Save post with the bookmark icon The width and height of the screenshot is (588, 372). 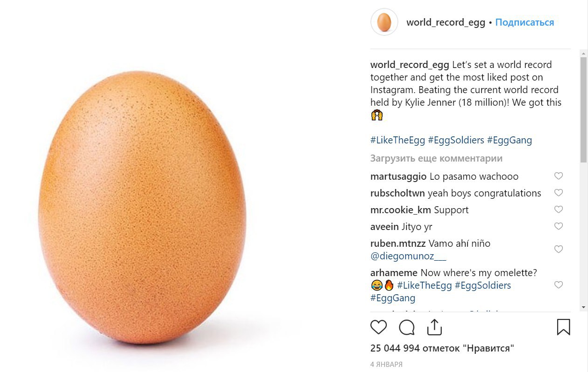pyautogui.click(x=563, y=327)
